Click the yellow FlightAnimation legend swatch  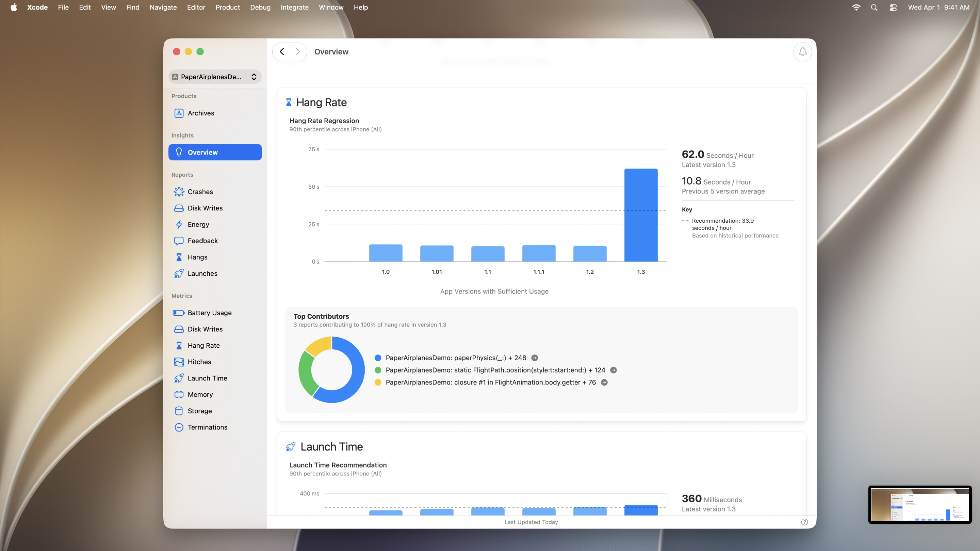tap(378, 382)
